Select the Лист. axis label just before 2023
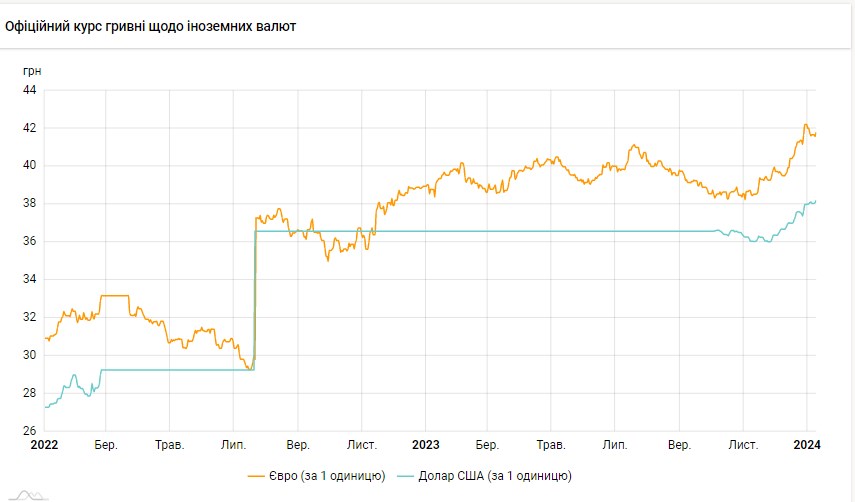Viewport: 855px width, 502px height. click(361, 444)
